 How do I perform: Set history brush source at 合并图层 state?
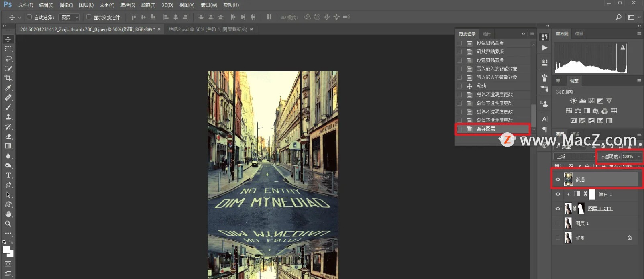pyautogui.click(x=460, y=129)
